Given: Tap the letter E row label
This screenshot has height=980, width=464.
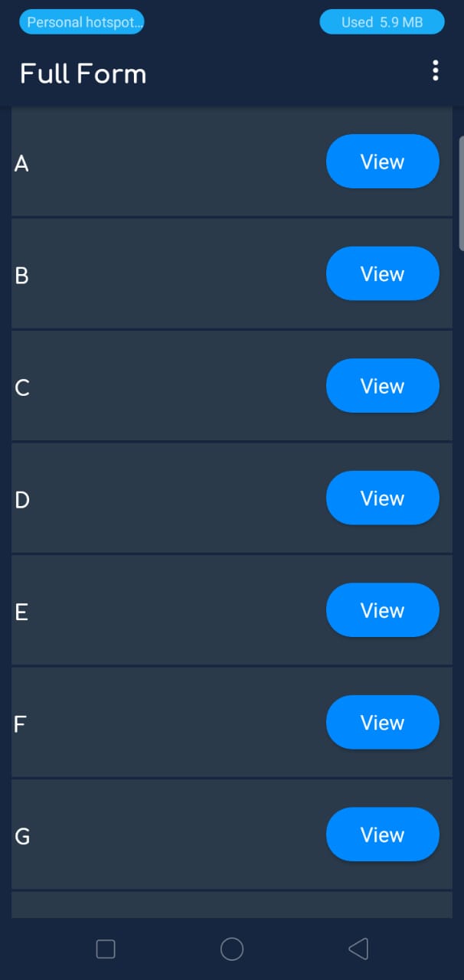Looking at the screenshot, I should click(21, 612).
